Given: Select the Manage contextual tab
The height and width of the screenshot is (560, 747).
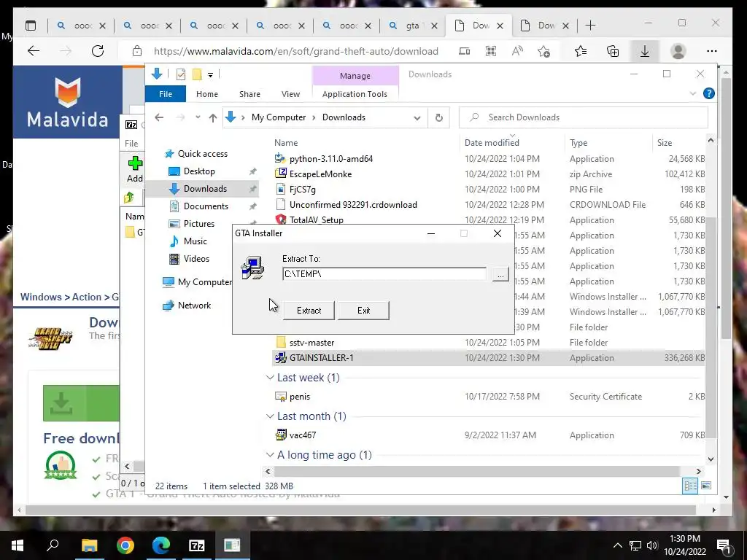Looking at the screenshot, I should pos(355,76).
